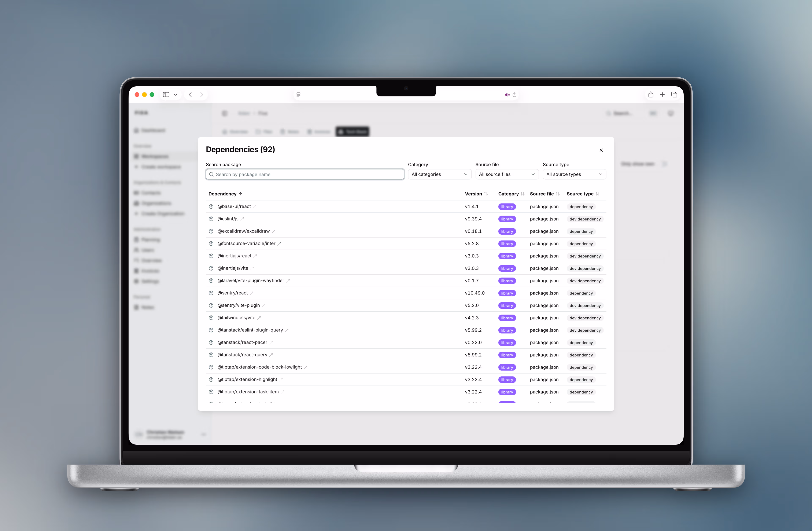
Task: Open the sidebar options chevron in browser toolbar
Action: pyautogui.click(x=176, y=95)
